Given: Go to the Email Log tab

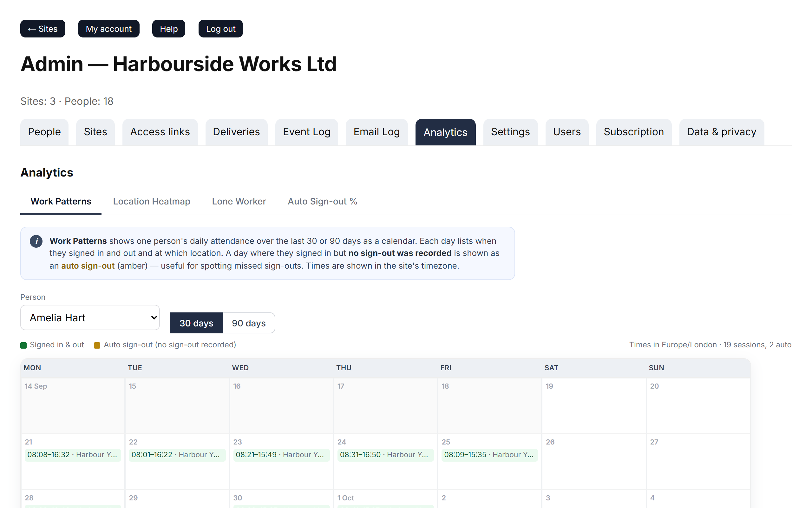Looking at the screenshot, I should point(377,132).
